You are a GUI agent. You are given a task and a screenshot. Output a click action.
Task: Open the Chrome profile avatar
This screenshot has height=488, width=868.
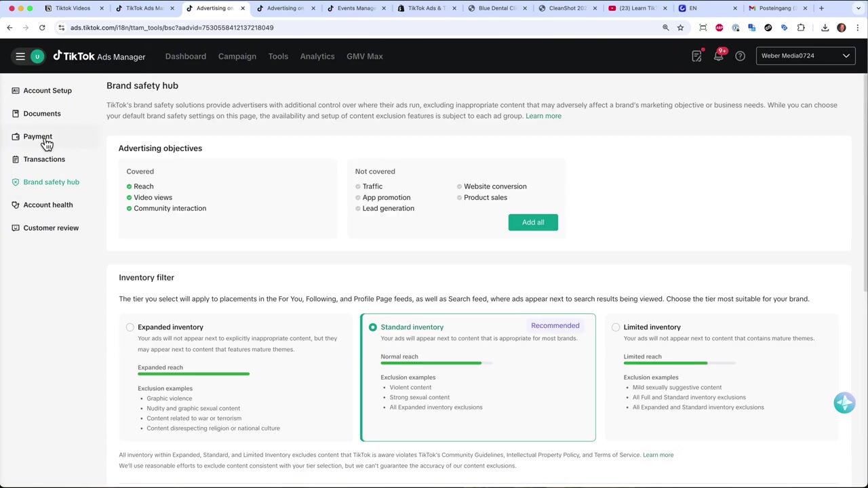click(x=842, y=28)
